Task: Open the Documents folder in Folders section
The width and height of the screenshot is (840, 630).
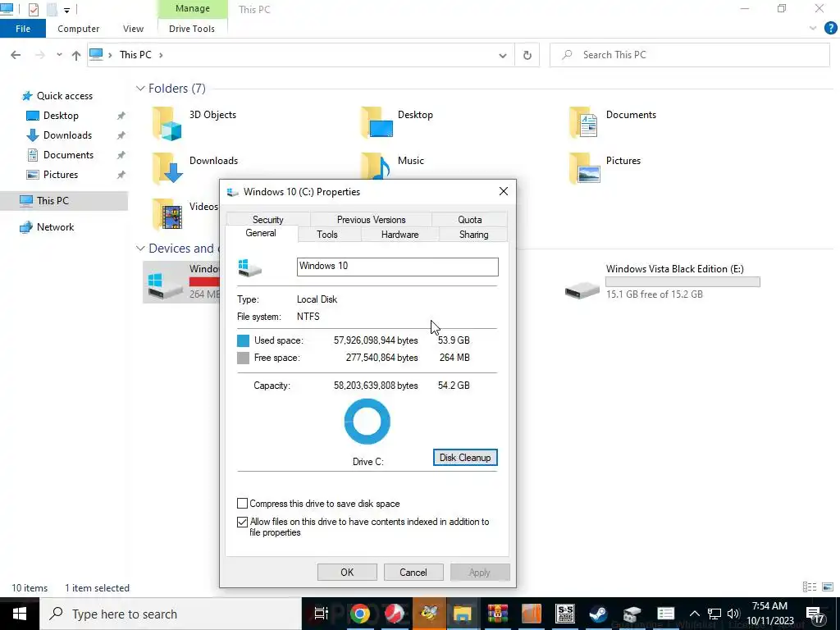Action: pyautogui.click(x=584, y=121)
